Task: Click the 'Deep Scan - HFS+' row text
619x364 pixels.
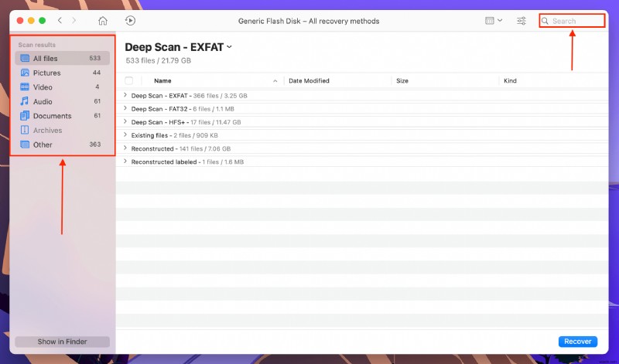Action: [x=186, y=122]
